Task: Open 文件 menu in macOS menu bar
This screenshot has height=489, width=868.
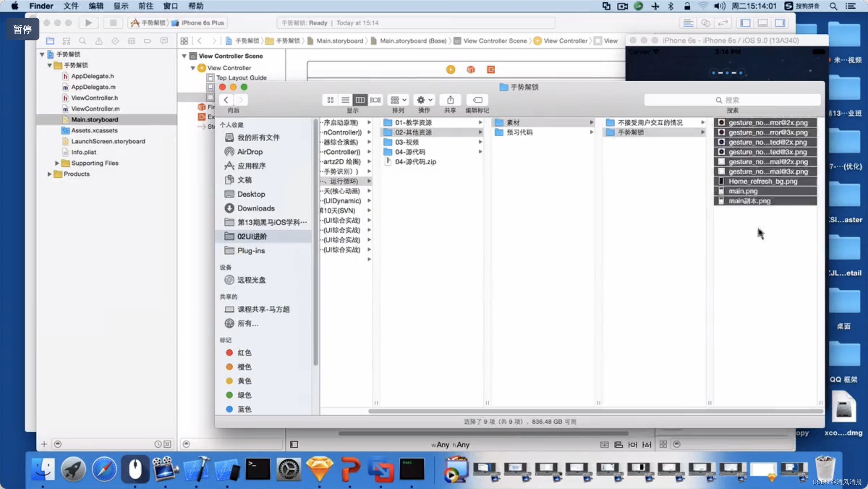Action: pyautogui.click(x=67, y=6)
